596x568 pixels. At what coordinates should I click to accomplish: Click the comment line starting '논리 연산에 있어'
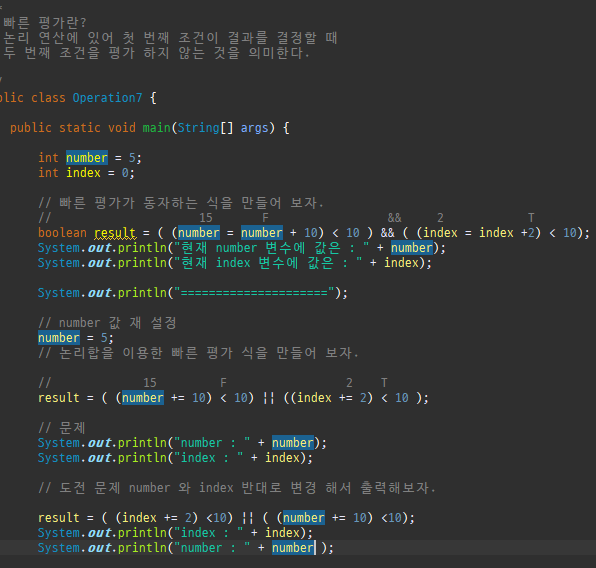(x=170, y=38)
